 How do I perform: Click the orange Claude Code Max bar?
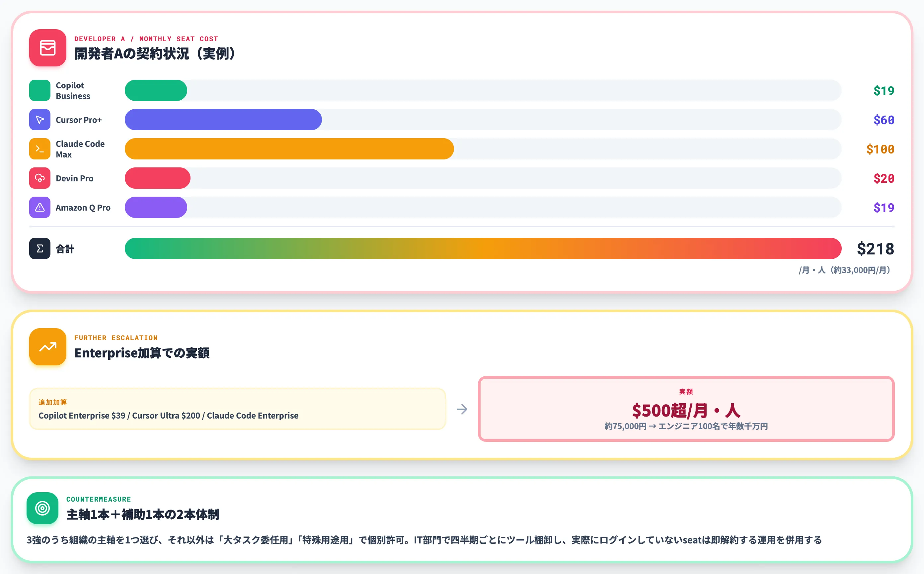pos(289,149)
